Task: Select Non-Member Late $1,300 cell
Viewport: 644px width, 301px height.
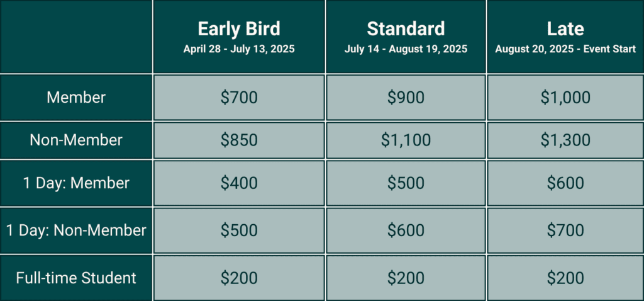Action: coord(565,140)
